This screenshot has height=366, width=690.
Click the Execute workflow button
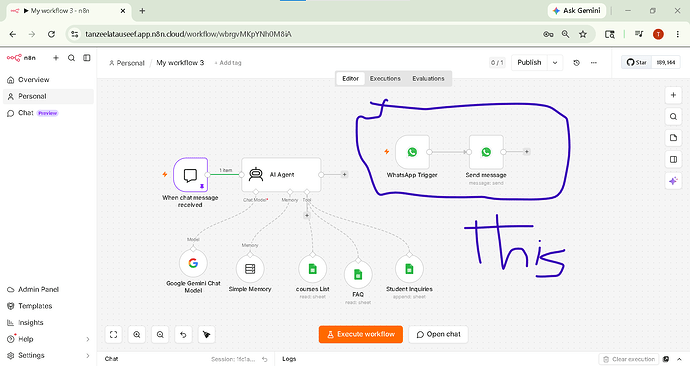[361, 334]
